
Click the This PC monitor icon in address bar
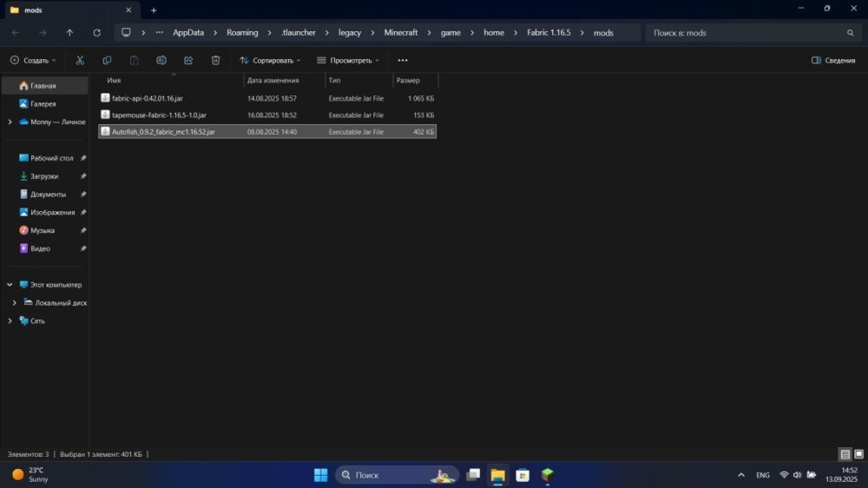[126, 33]
